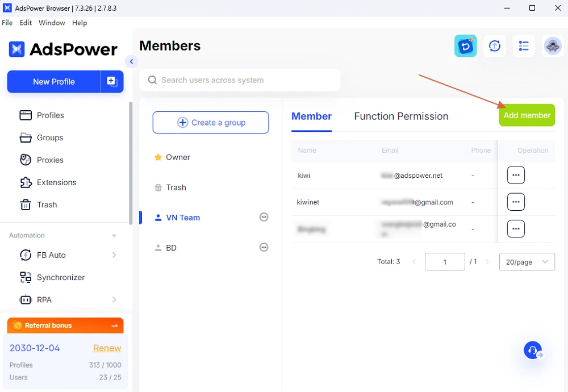Open the Edit menu
The width and height of the screenshot is (568, 392).
pos(26,23)
